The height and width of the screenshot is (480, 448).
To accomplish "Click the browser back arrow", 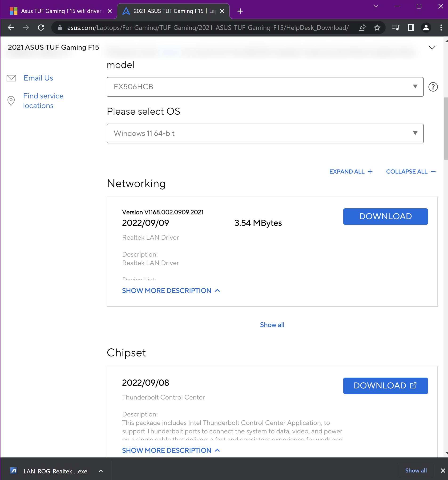I will pyautogui.click(x=11, y=28).
